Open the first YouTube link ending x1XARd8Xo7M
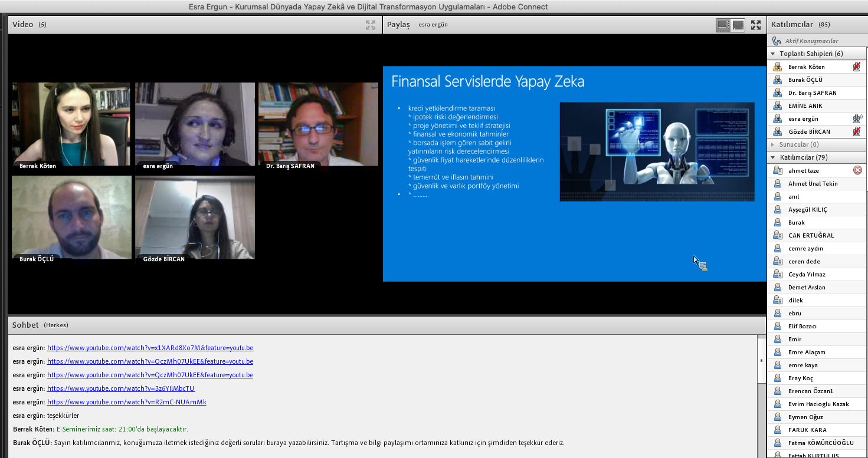Screen dimensions: 868x458 tap(150, 348)
